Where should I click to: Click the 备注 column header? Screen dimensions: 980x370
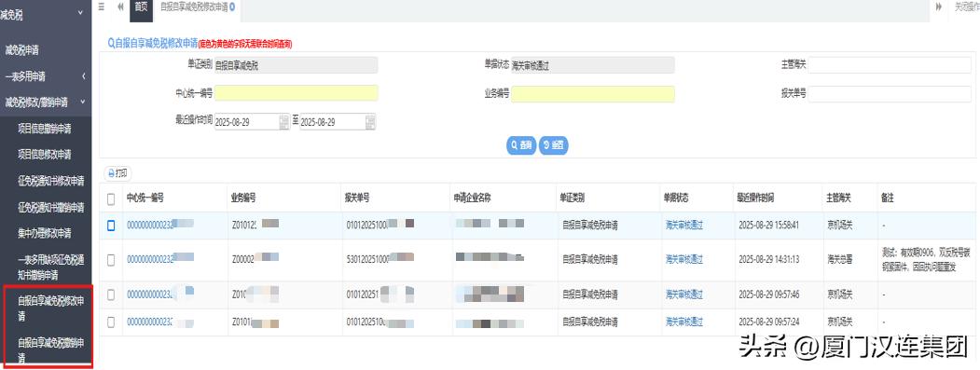pyautogui.click(x=888, y=199)
